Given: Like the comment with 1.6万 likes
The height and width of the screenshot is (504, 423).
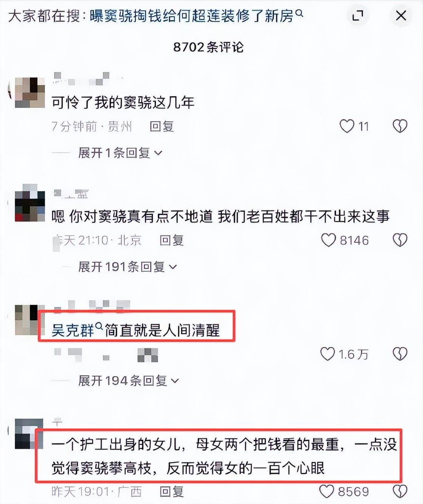Looking at the screenshot, I should [327, 354].
